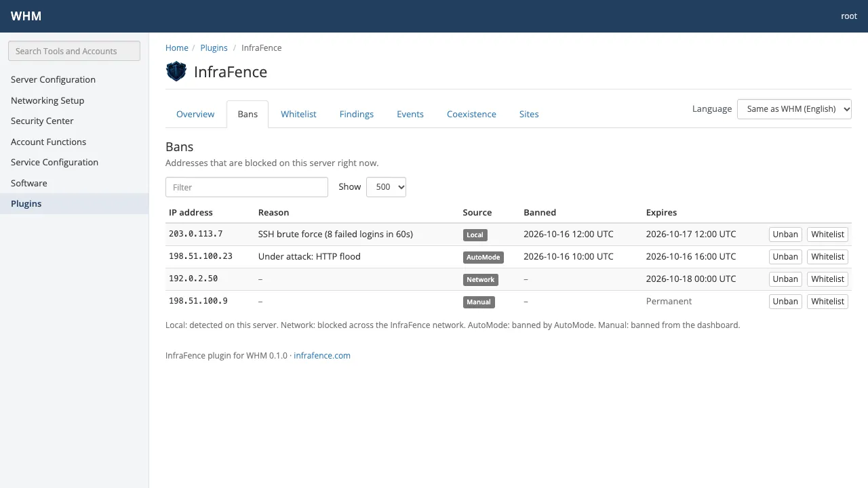
Task: Open the Language dropdown
Action: 794,109
